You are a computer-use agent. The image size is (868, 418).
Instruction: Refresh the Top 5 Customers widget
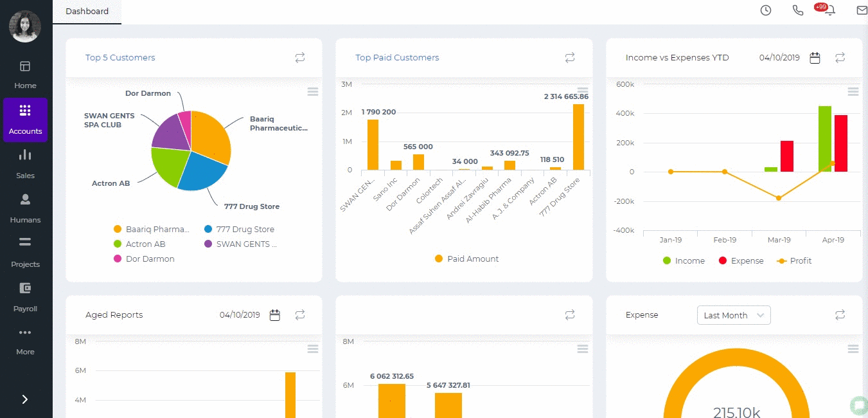point(299,57)
